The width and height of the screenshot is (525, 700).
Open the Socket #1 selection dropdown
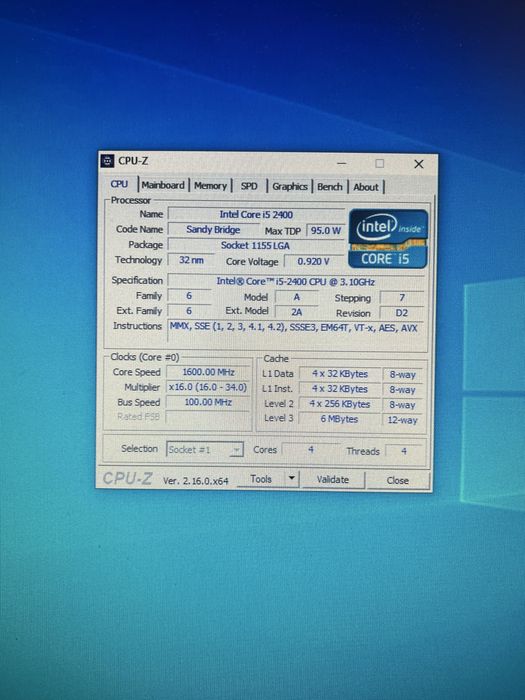click(x=205, y=450)
